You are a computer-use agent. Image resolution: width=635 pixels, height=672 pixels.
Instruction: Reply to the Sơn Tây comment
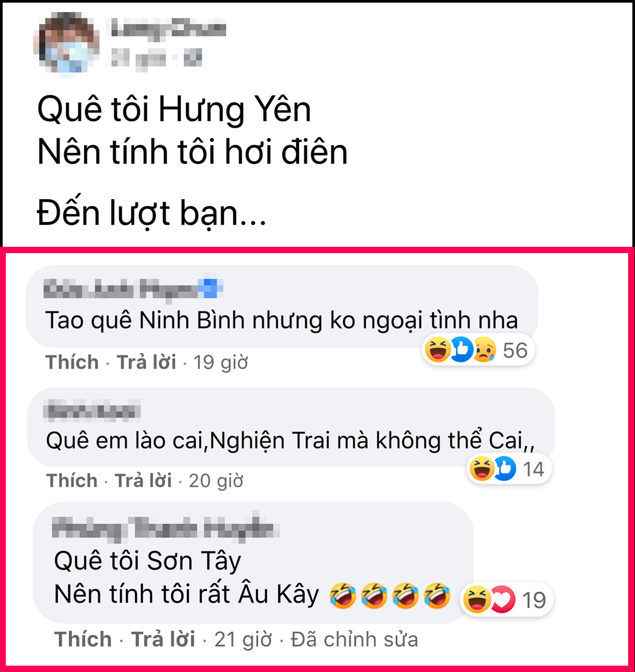click(163, 639)
